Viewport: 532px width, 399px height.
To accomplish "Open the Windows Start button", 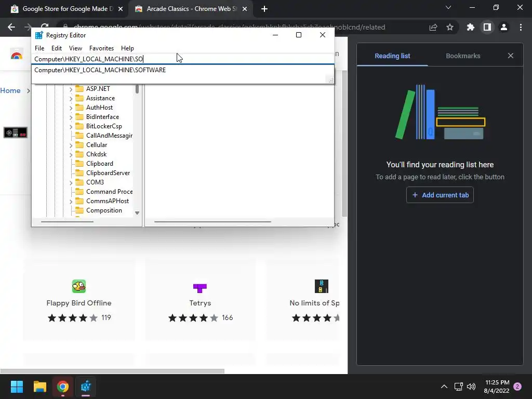I will point(17,387).
